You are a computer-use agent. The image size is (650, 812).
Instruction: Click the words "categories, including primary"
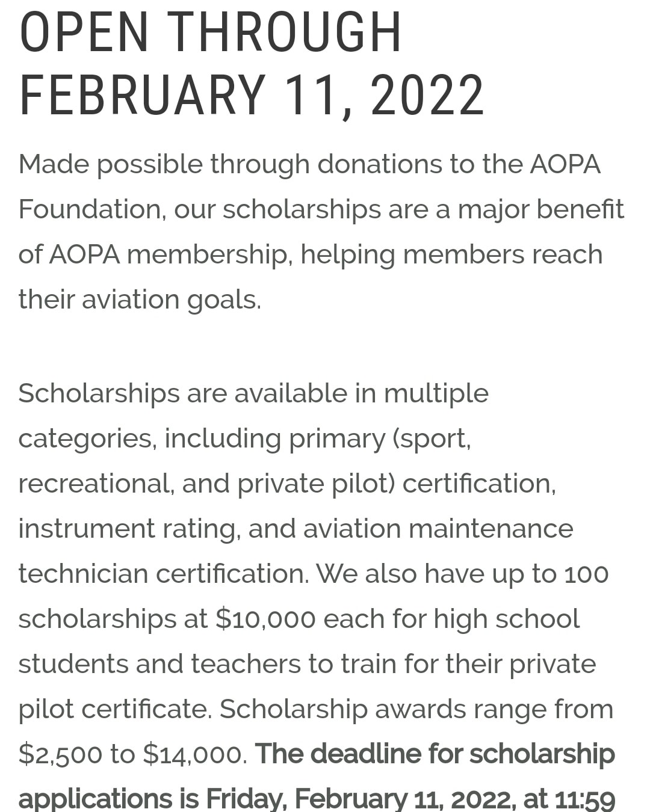202,438
